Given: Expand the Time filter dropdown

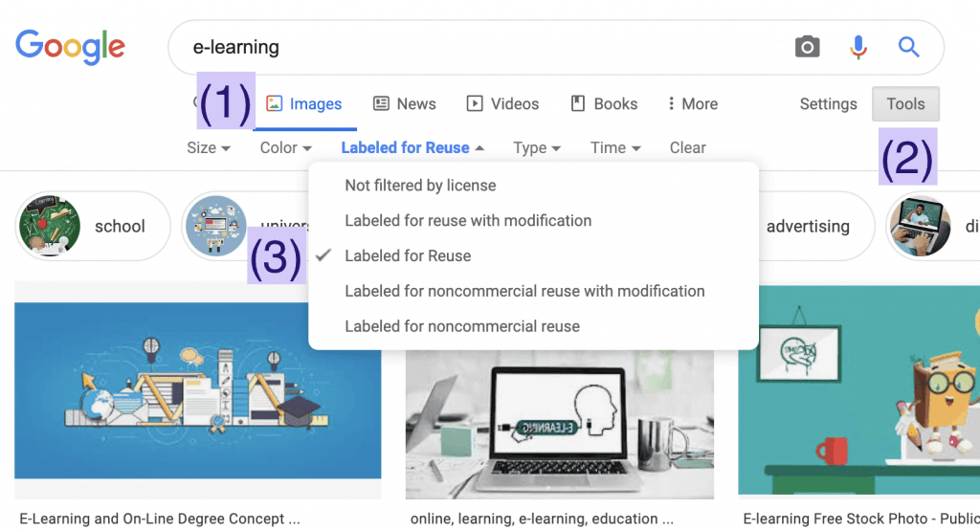Looking at the screenshot, I should [615, 148].
